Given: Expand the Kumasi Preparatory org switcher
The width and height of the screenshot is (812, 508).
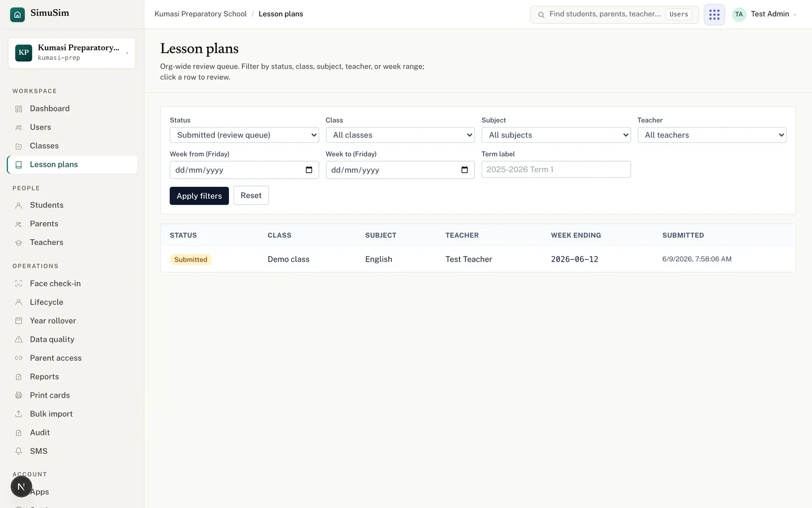Looking at the screenshot, I should (x=72, y=53).
